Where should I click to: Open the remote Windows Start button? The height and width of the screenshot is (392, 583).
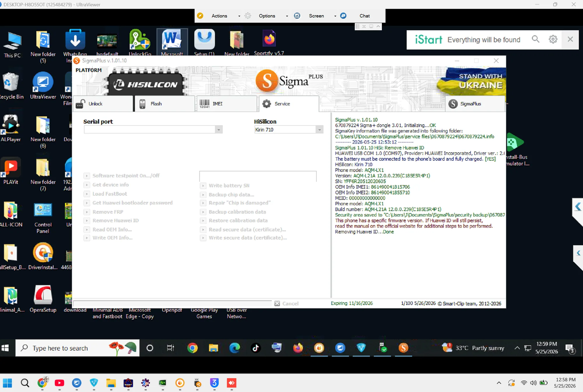(x=5, y=348)
